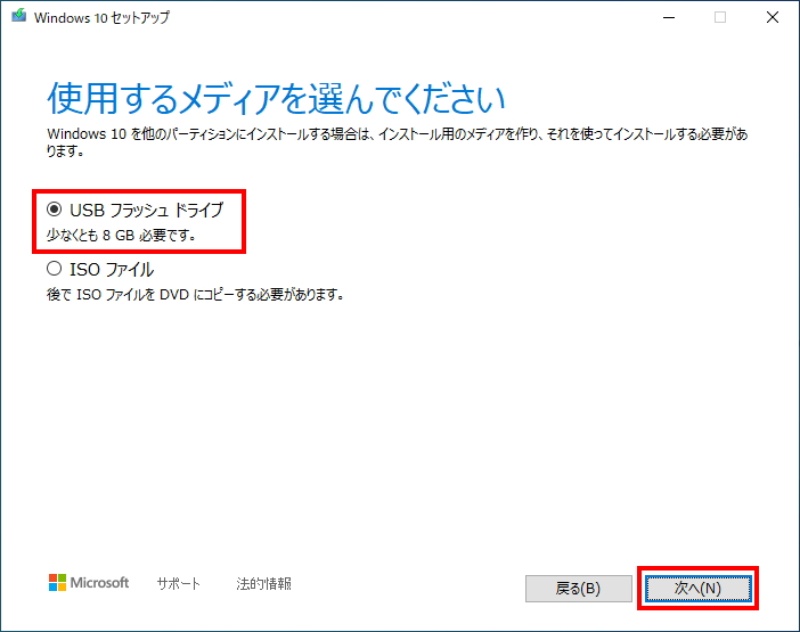Click the Microsoft wordmark text in footer
Viewport: 800px width, 632px height.
click(100, 583)
